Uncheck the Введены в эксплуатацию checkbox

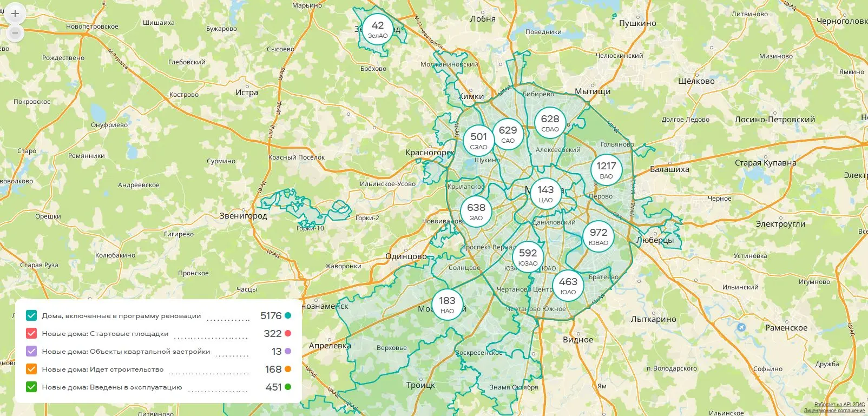tap(31, 387)
